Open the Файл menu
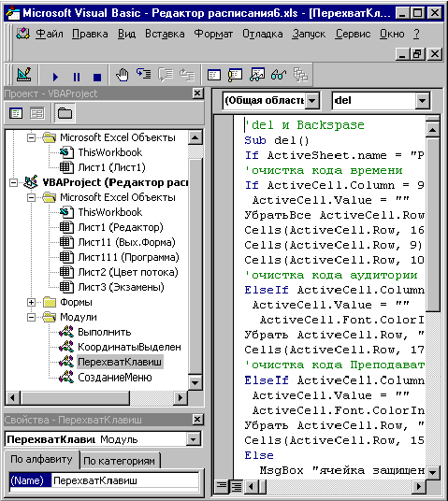Screen dimensions: 448x501 coord(50,34)
